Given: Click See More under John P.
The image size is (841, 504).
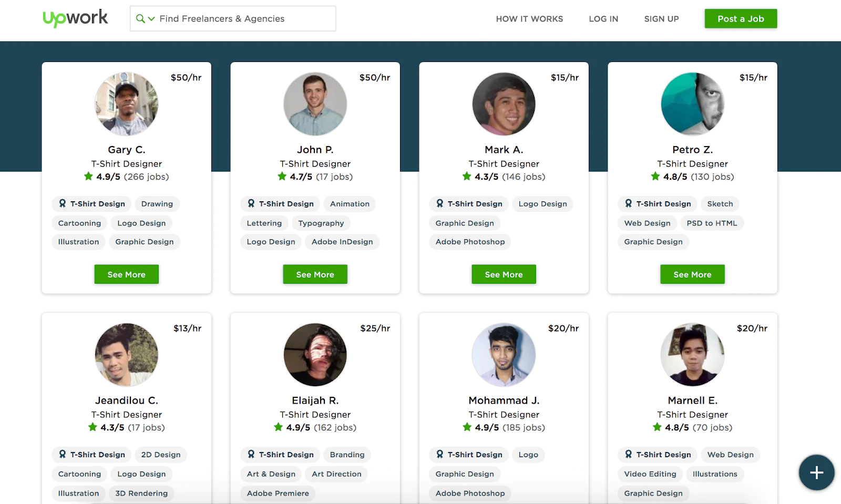Looking at the screenshot, I should pyautogui.click(x=315, y=274).
